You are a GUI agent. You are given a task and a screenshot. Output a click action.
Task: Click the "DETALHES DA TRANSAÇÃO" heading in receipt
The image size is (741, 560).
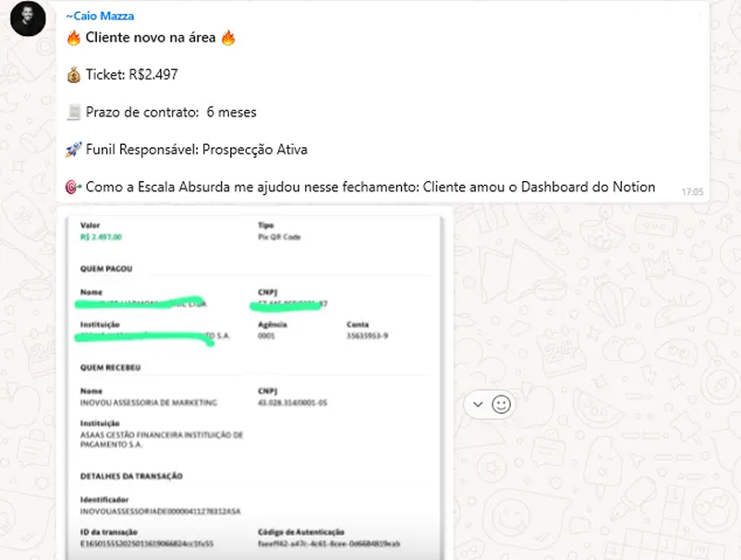pyautogui.click(x=131, y=476)
